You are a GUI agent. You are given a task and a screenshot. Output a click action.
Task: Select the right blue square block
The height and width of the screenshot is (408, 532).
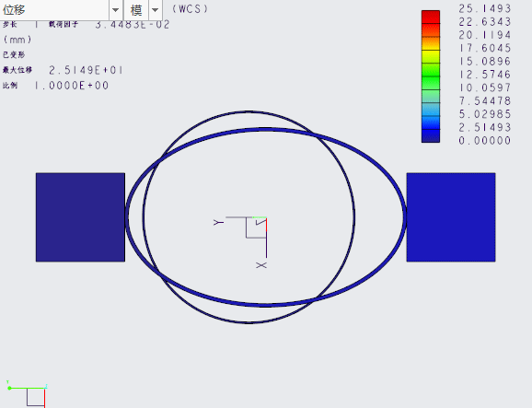451,217
